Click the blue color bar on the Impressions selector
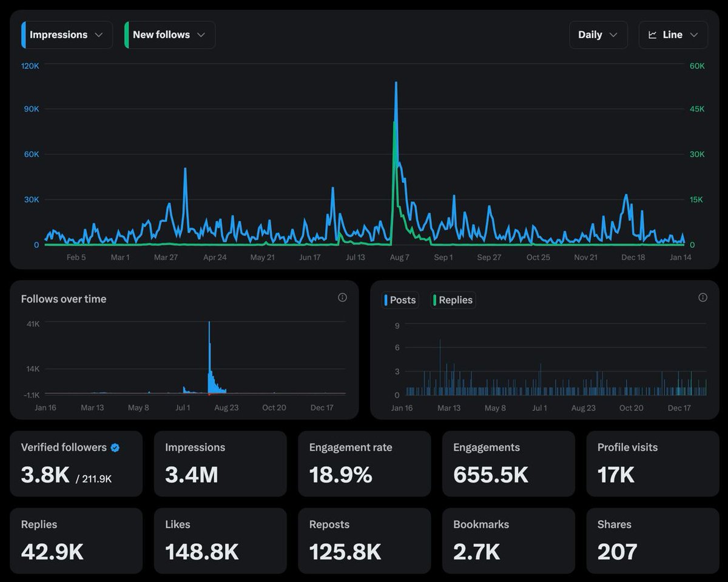 coord(23,35)
